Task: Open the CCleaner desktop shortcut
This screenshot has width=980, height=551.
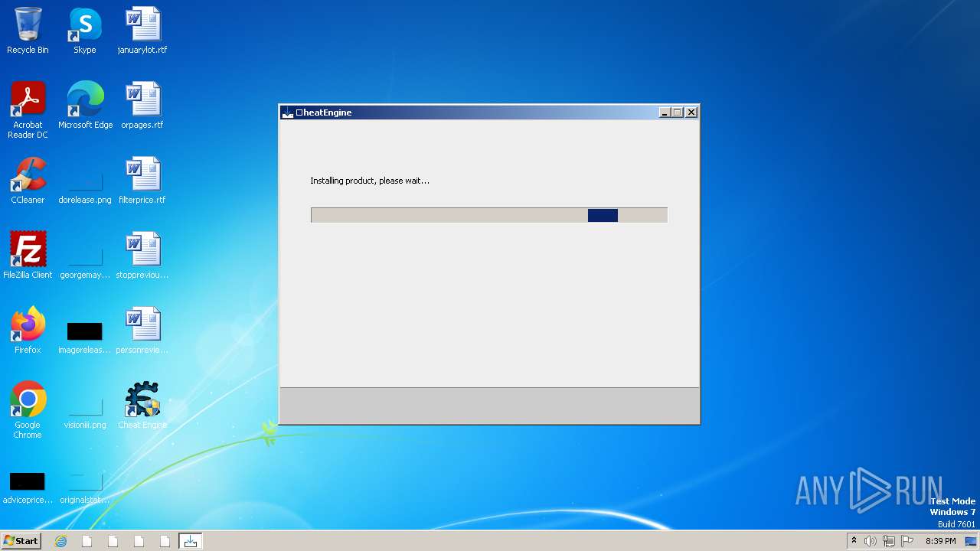Action: coord(28,181)
